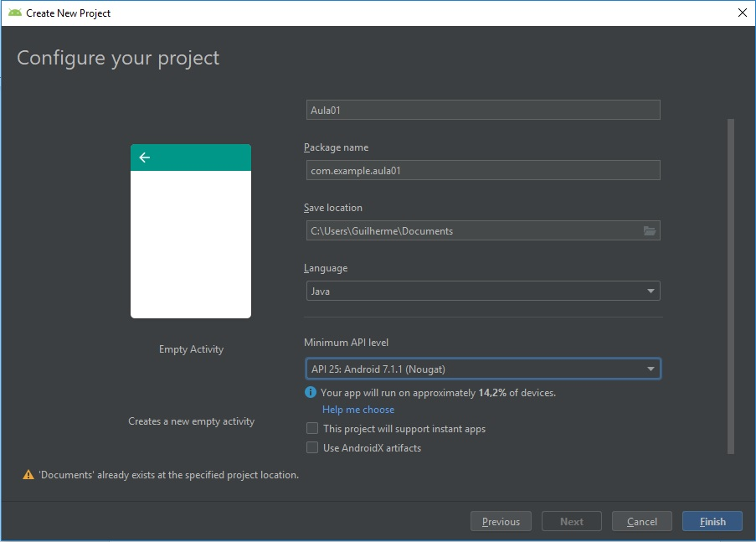
Task: Click the Android logo in the title bar
Action: 15,13
